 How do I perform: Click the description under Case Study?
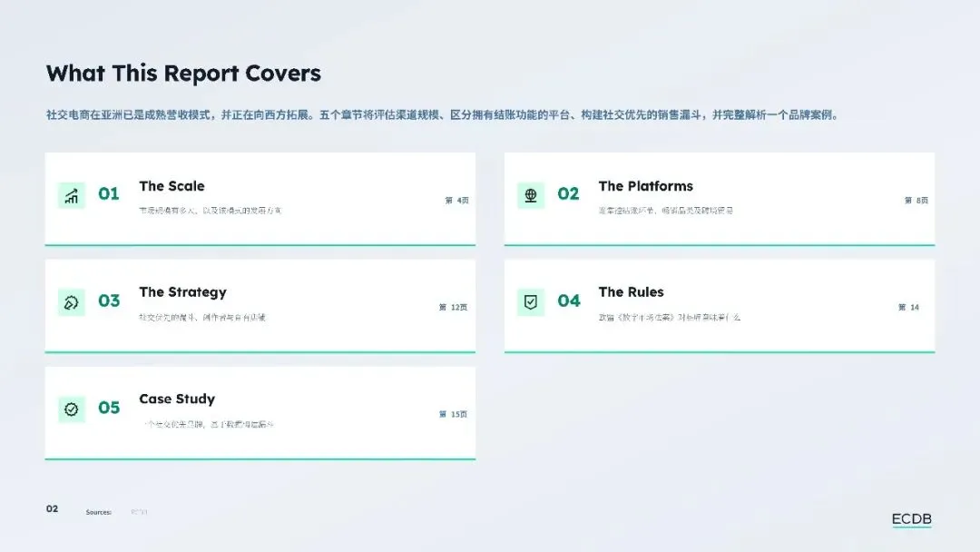tap(208, 425)
